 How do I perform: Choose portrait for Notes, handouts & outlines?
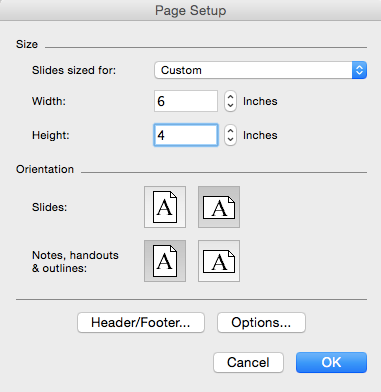165,261
